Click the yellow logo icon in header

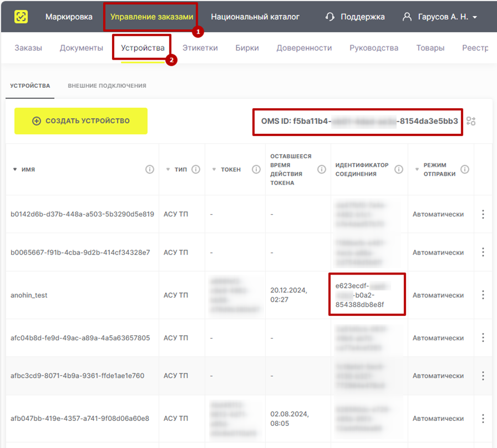(21, 17)
